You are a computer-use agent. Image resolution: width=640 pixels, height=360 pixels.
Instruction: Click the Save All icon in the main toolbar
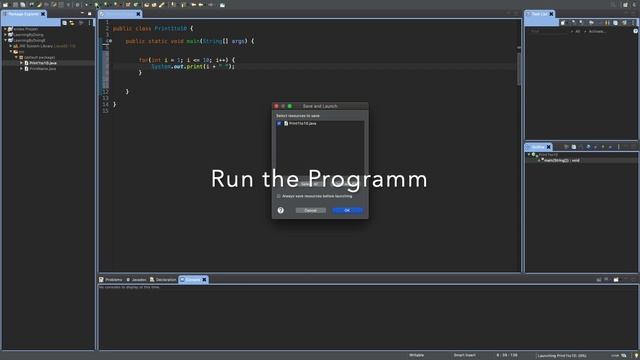pyautogui.click(x=22, y=5)
